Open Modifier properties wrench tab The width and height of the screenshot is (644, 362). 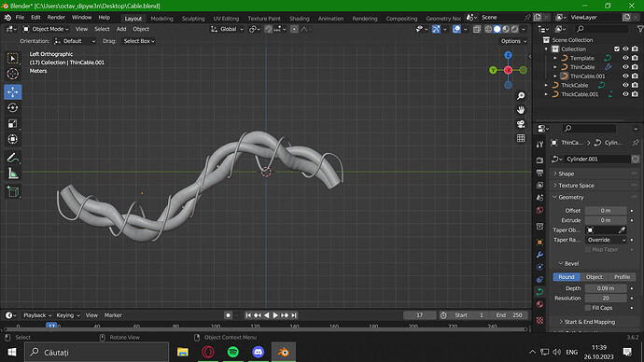pyautogui.click(x=539, y=255)
